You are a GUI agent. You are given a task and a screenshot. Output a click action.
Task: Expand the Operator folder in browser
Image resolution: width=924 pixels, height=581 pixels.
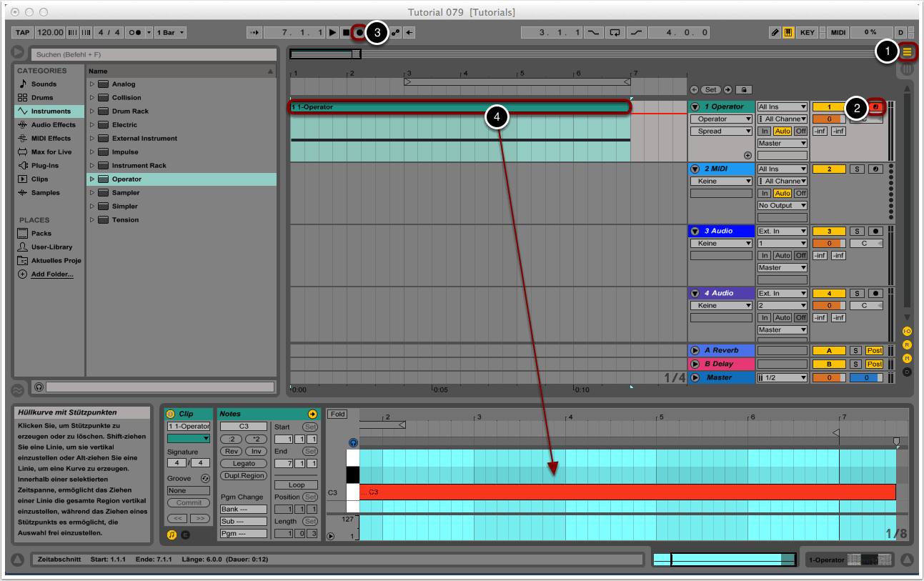(x=92, y=179)
